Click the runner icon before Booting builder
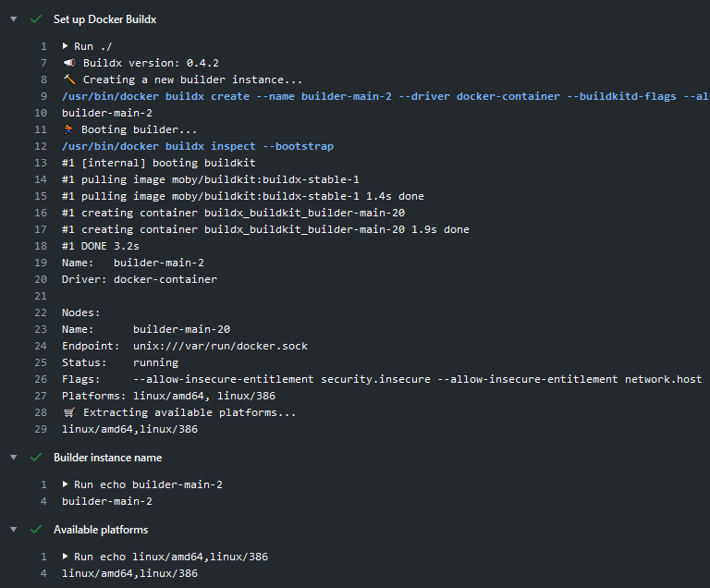Viewport: 710px width, 588px height. 68,129
